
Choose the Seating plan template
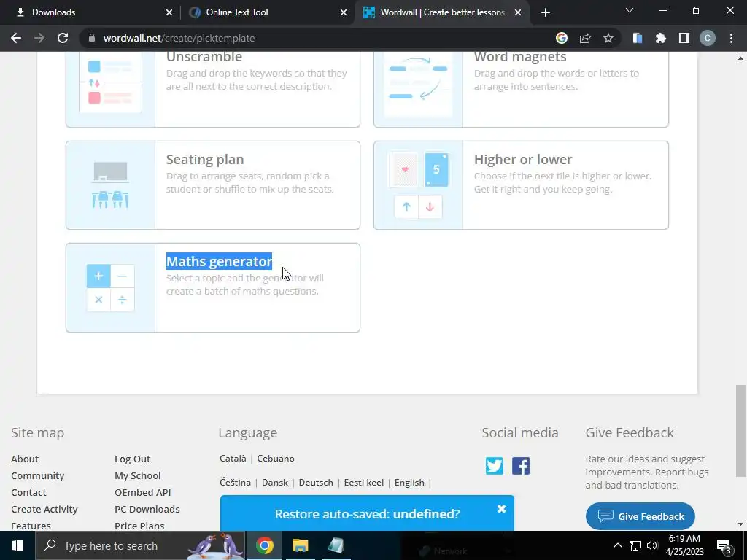coord(213,184)
